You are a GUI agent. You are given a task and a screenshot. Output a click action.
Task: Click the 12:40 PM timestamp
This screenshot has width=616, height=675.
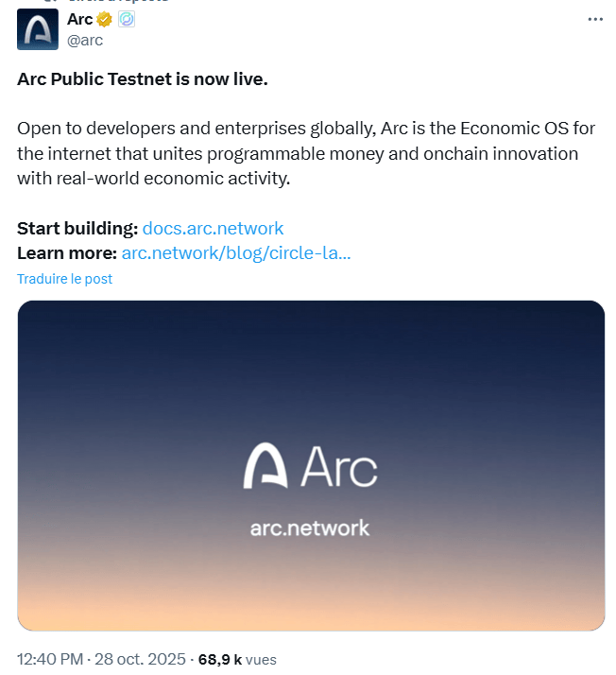click(48, 659)
